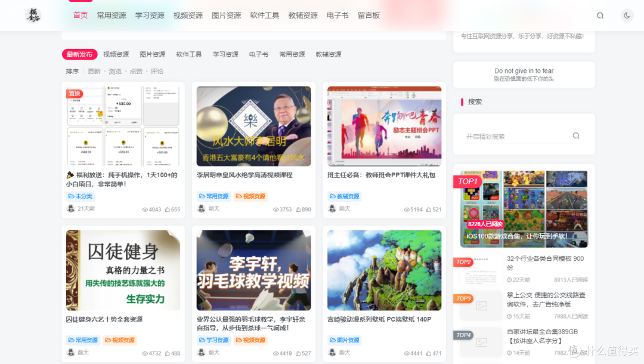Open the 福利放送 pinned post thumbnail

coord(123,126)
